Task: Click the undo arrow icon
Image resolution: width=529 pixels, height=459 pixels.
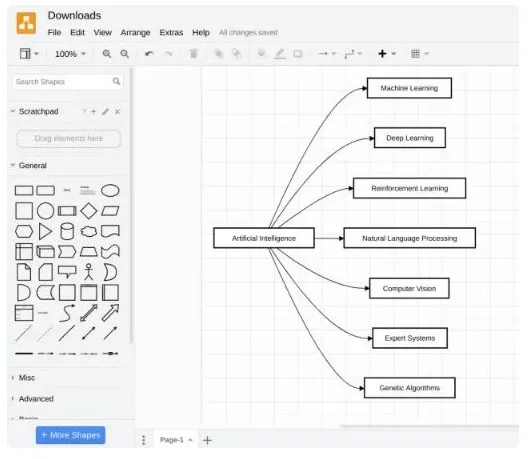Action: click(x=149, y=54)
